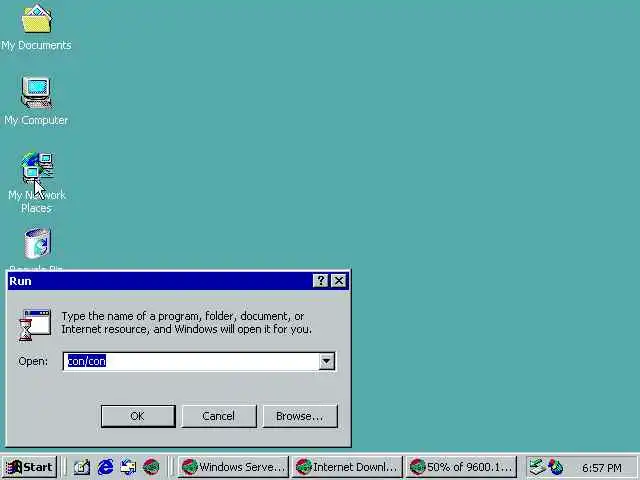Launch Internet Explorer from quick launch
Image resolution: width=640 pixels, height=480 pixels.
point(105,467)
